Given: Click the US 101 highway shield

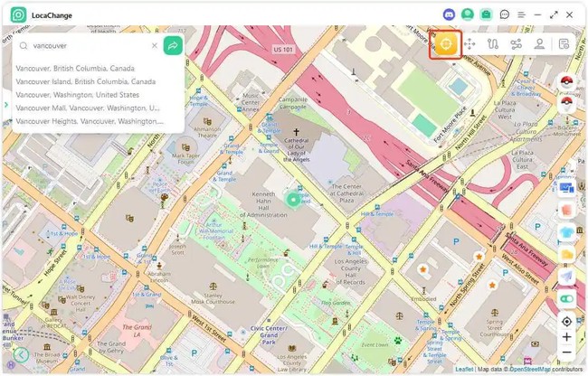Looking at the screenshot, I should point(283,50).
